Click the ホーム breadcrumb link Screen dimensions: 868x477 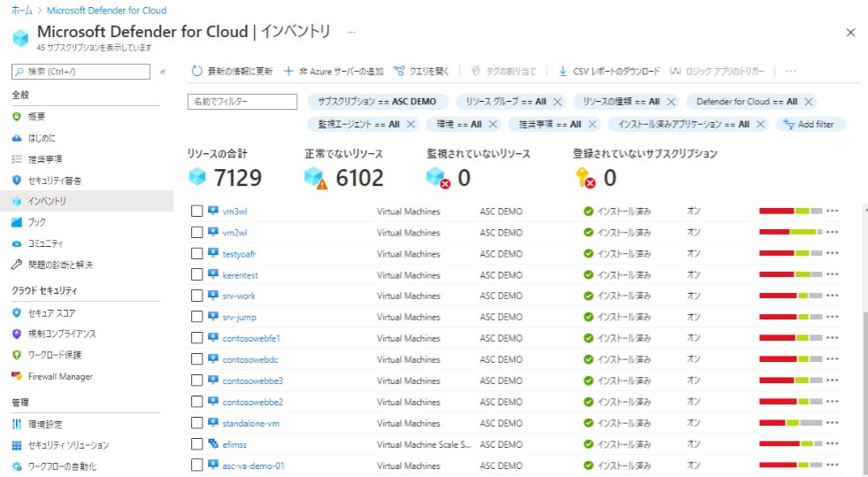(x=21, y=11)
